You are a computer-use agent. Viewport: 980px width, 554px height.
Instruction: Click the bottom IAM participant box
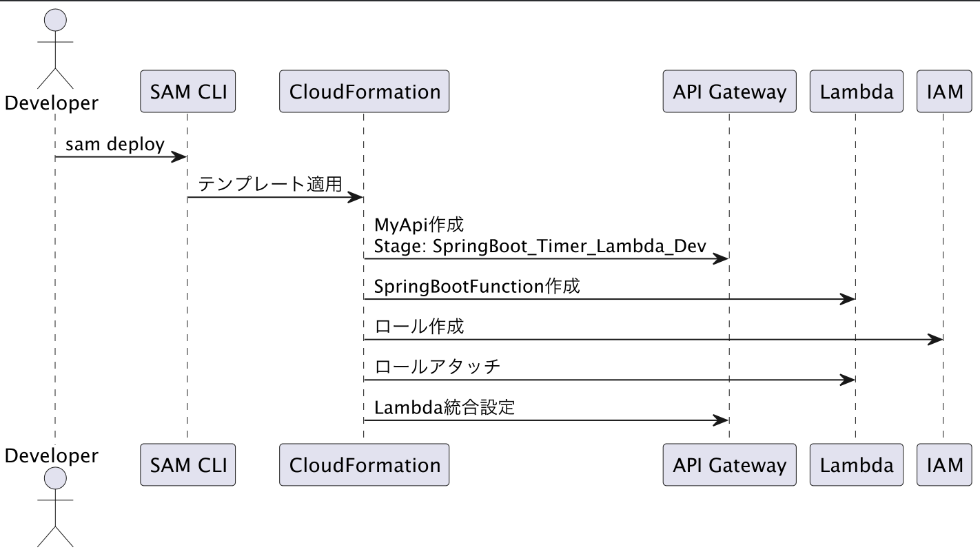[945, 464]
